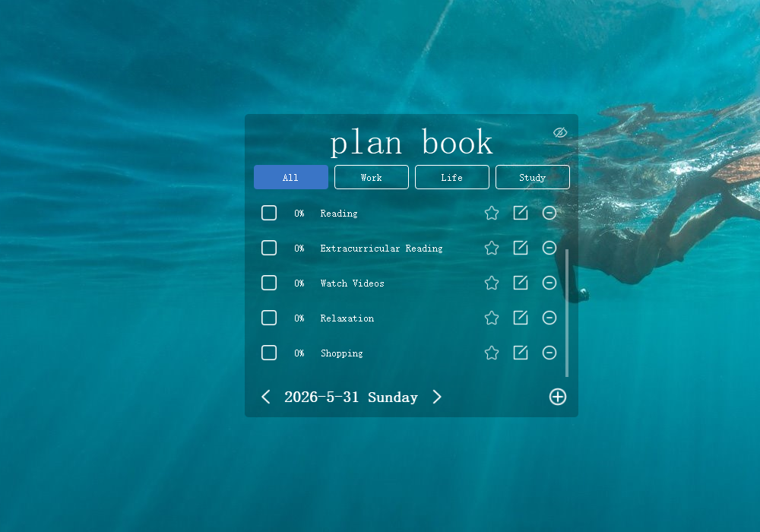Show All tasks tab
The width and height of the screenshot is (760, 532).
coord(291,177)
